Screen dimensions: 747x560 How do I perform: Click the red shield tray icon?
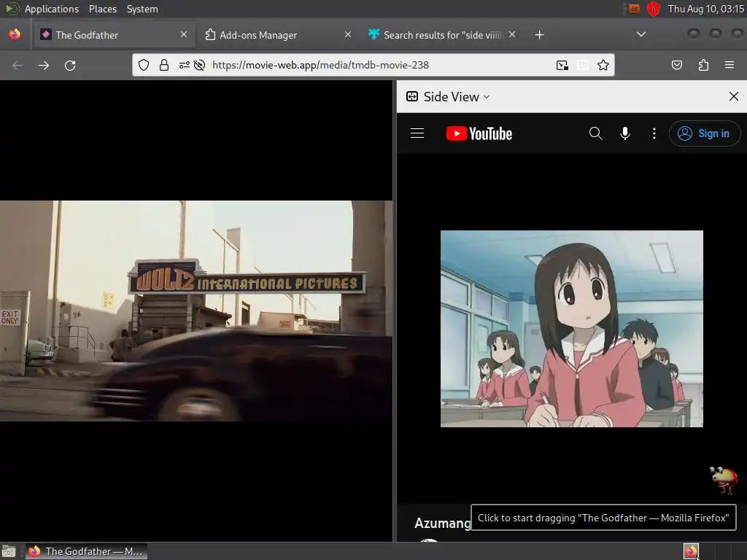coord(653,9)
